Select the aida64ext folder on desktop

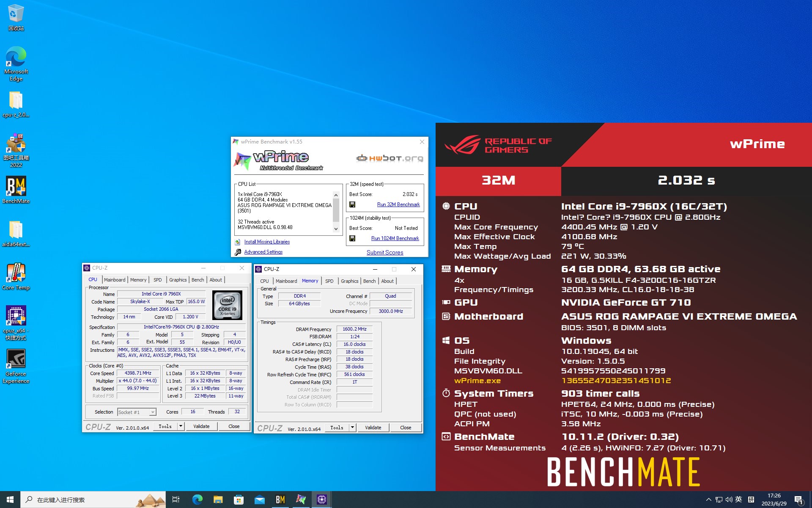[x=16, y=234]
